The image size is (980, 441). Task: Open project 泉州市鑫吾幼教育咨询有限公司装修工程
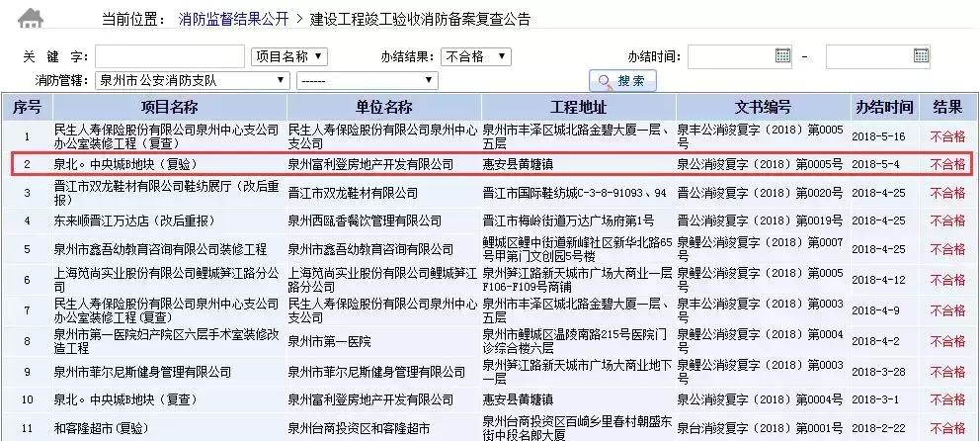click(x=160, y=249)
